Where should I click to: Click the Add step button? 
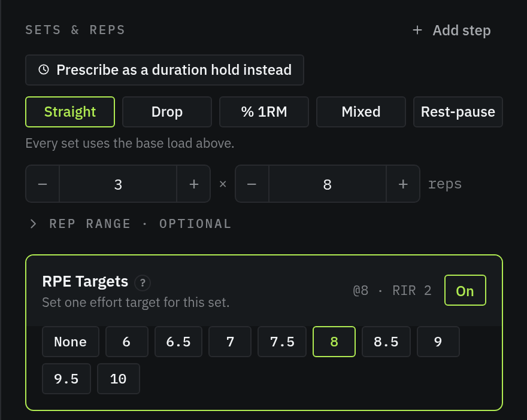452,31
